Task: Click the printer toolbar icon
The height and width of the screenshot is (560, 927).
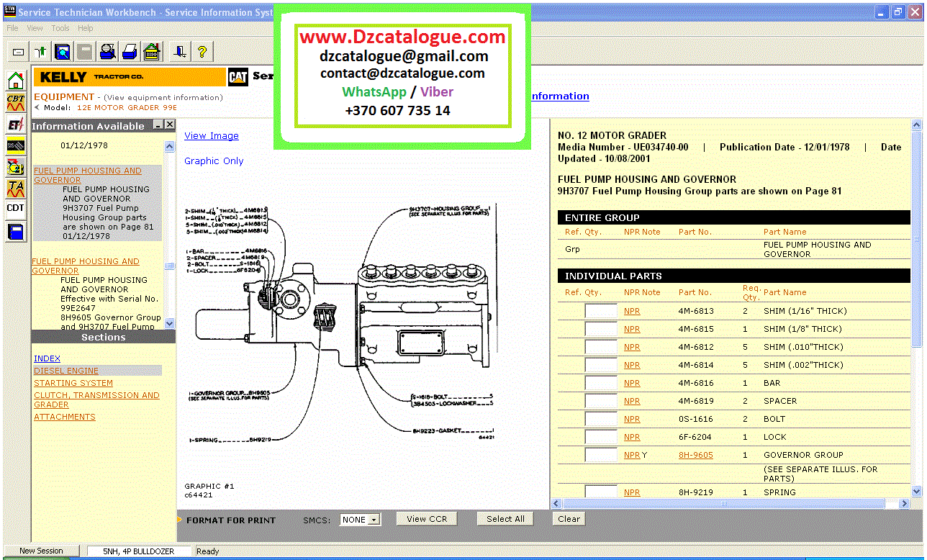Action: coord(130,52)
